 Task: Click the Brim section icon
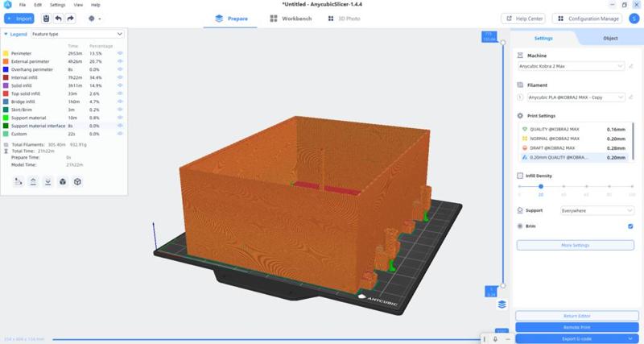coord(520,226)
